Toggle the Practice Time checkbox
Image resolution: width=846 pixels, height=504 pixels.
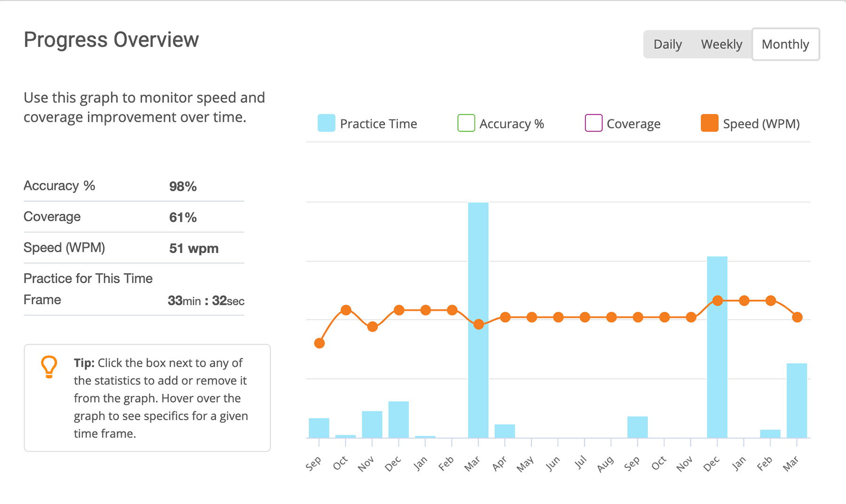click(326, 123)
